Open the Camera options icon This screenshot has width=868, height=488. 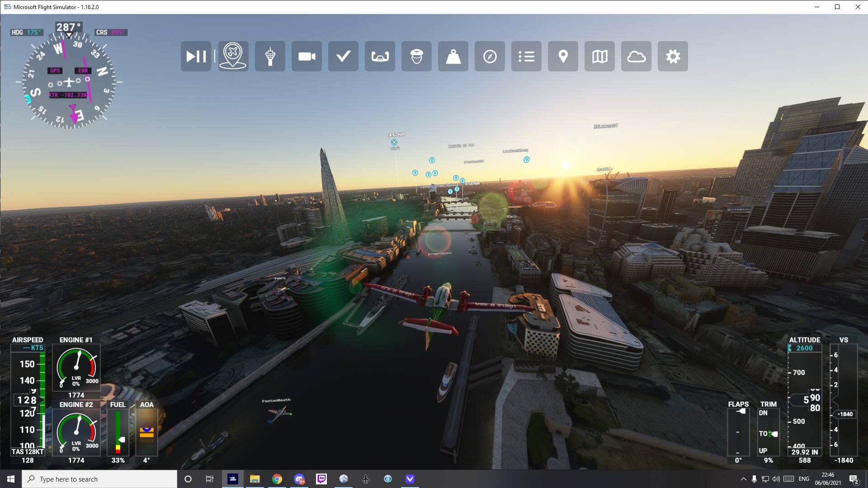point(307,56)
